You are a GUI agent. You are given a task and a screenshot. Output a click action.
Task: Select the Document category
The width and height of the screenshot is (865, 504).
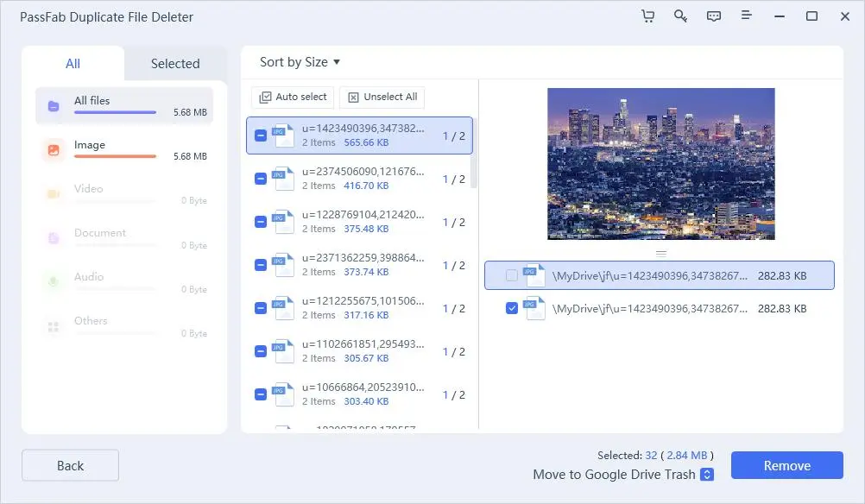click(124, 238)
